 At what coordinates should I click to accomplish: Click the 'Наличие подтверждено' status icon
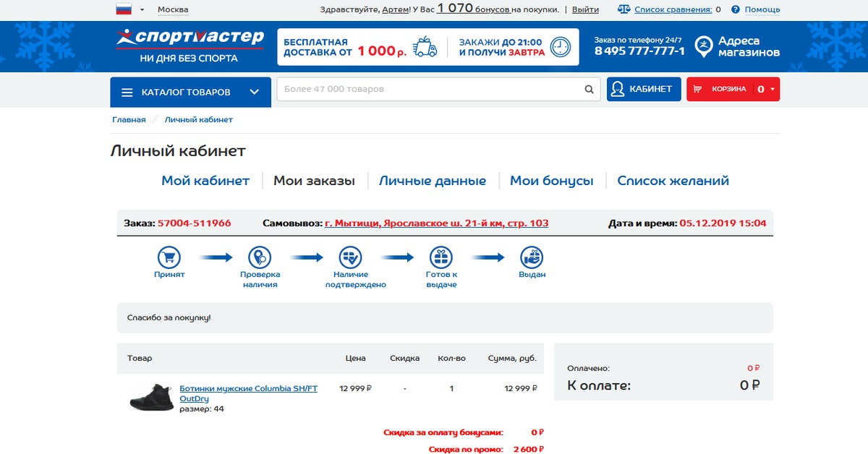coord(351,257)
